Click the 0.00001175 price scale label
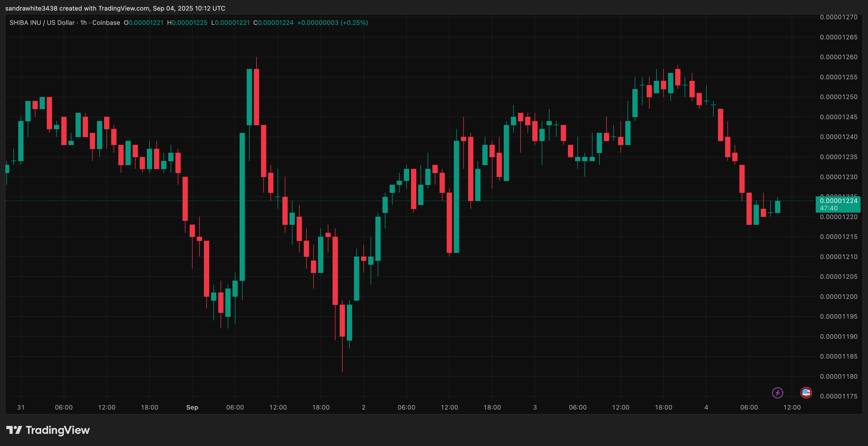 tap(838, 396)
